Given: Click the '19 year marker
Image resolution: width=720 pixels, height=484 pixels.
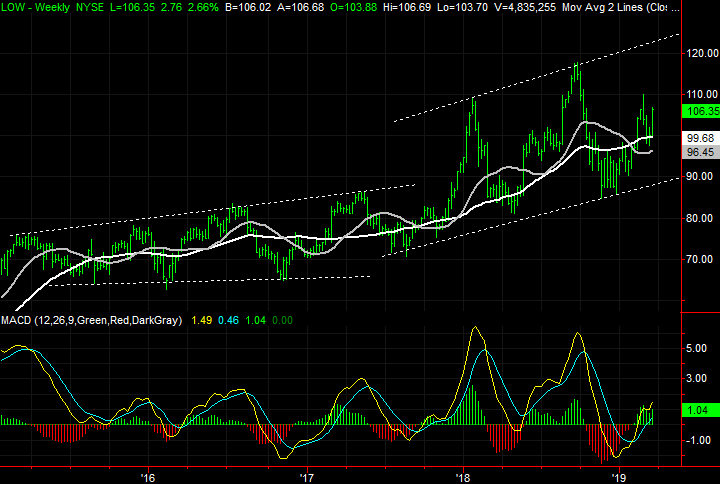Looking at the screenshot, I should click(620, 476).
